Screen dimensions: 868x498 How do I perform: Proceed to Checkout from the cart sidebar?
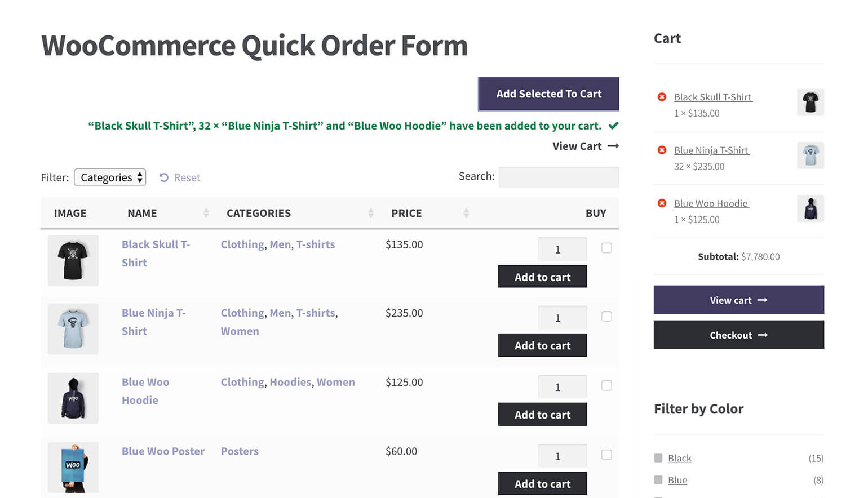[x=738, y=335]
